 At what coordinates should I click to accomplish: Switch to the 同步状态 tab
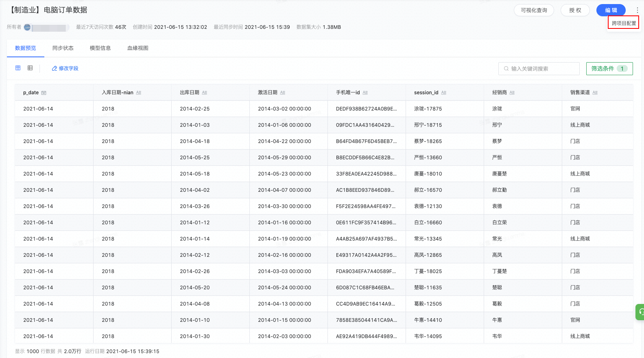point(63,48)
